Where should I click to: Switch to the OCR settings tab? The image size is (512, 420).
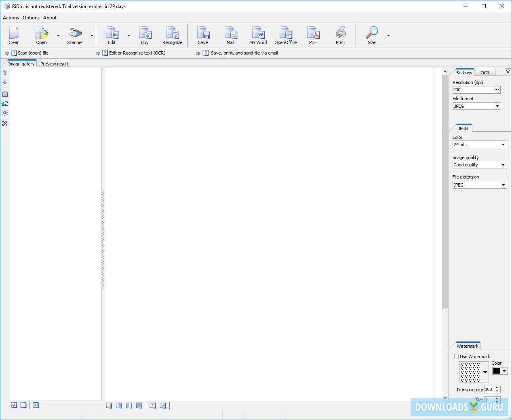pyautogui.click(x=485, y=73)
